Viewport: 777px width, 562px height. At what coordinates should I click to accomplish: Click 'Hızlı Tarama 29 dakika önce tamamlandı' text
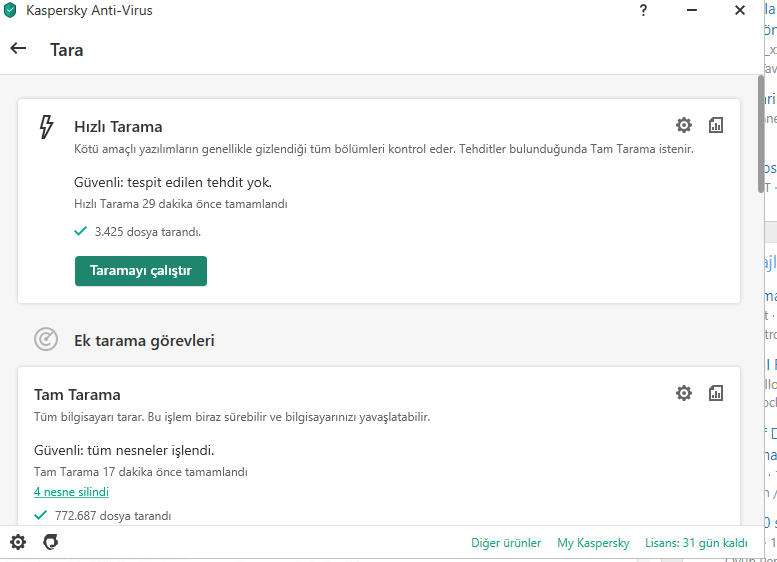click(x=181, y=204)
